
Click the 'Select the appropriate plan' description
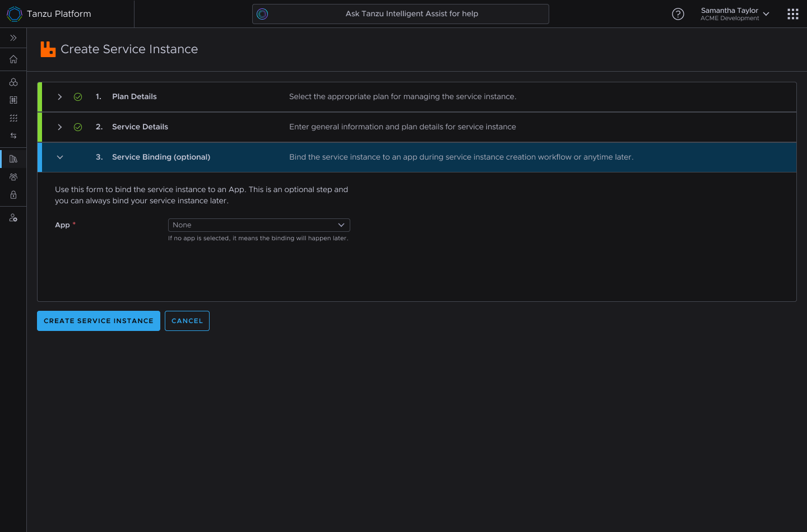pyautogui.click(x=403, y=97)
